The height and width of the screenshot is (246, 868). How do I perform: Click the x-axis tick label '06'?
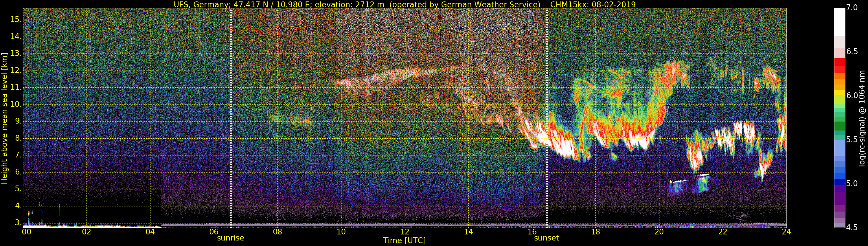tap(214, 232)
